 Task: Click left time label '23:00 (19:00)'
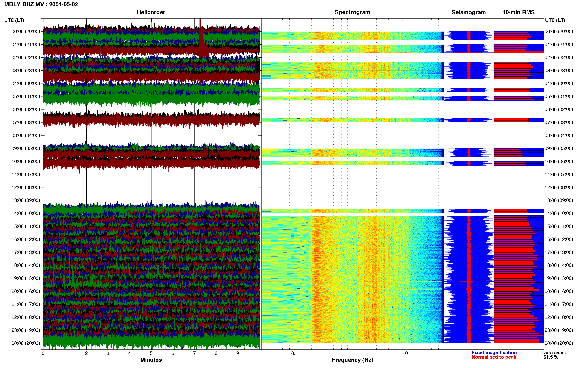(x=26, y=330)
